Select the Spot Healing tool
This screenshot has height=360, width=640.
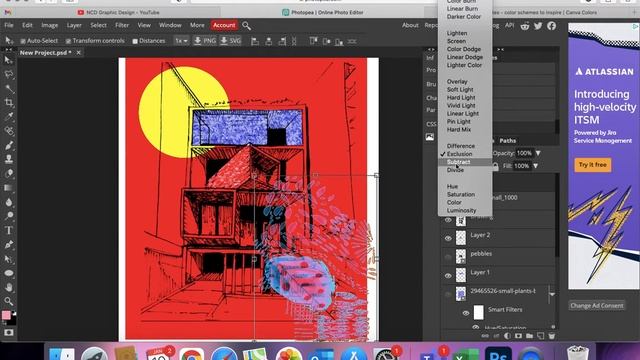coord(9,131)
